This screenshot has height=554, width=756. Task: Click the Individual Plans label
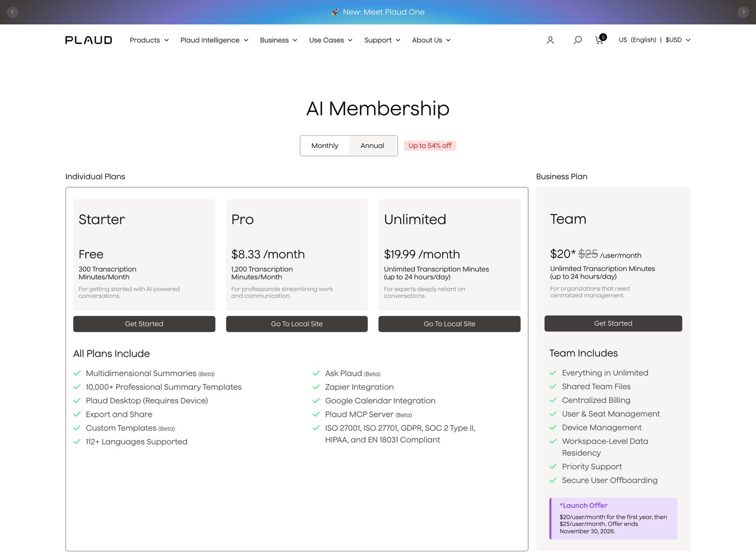[95, 177]
